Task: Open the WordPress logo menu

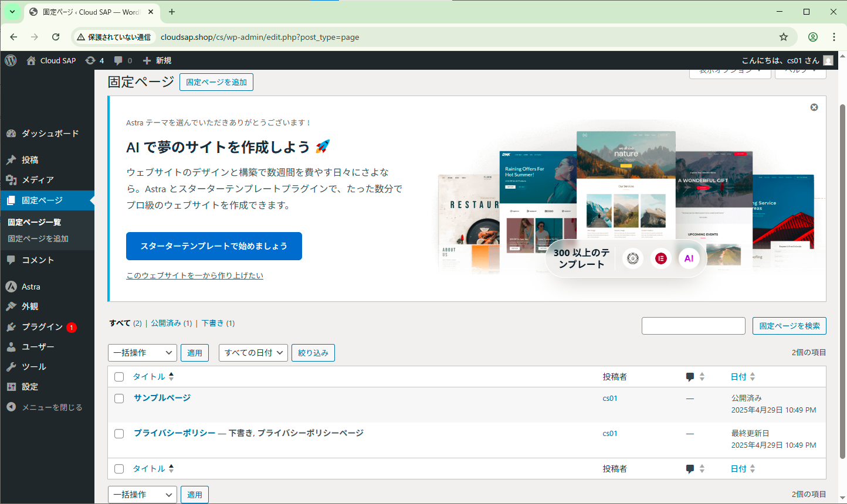Action: point(11,60)
